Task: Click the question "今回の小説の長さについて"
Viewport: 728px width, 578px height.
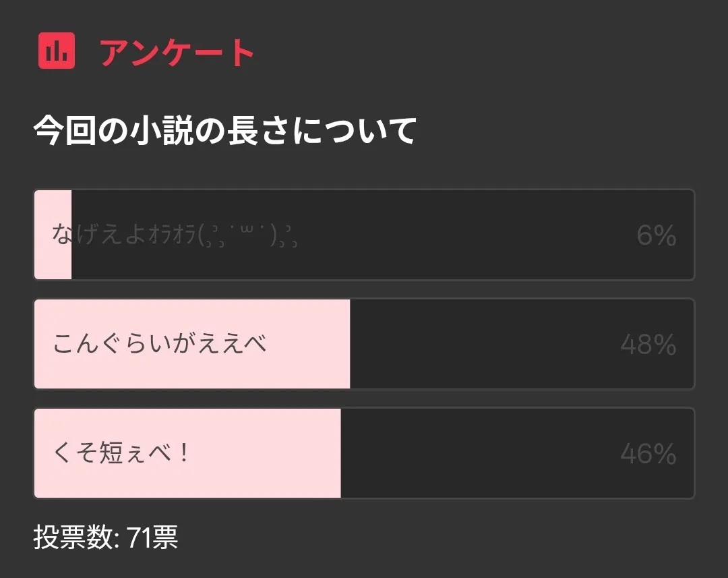Action: coord(224,131)
